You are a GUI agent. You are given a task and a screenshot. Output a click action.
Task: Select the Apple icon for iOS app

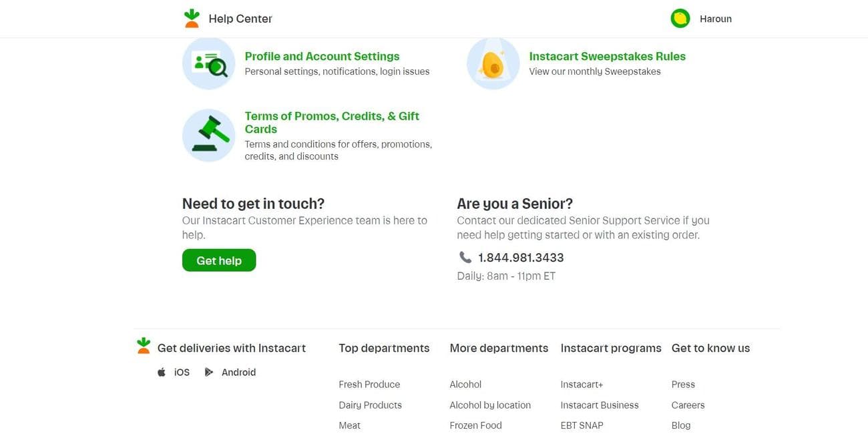(161, 371)
